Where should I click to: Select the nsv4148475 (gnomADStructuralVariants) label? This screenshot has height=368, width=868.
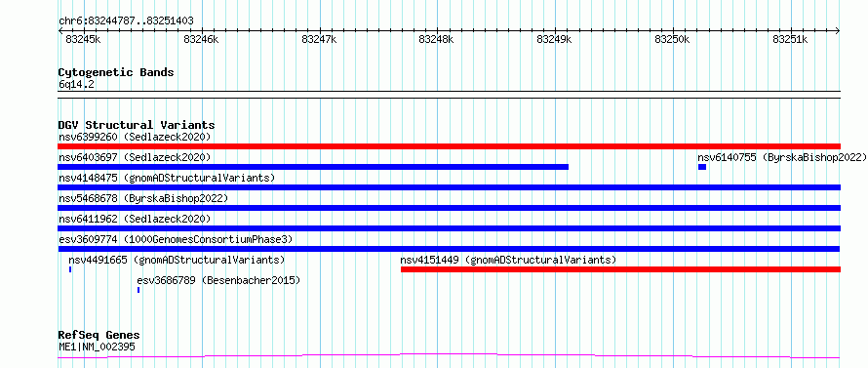click(167, 178)
